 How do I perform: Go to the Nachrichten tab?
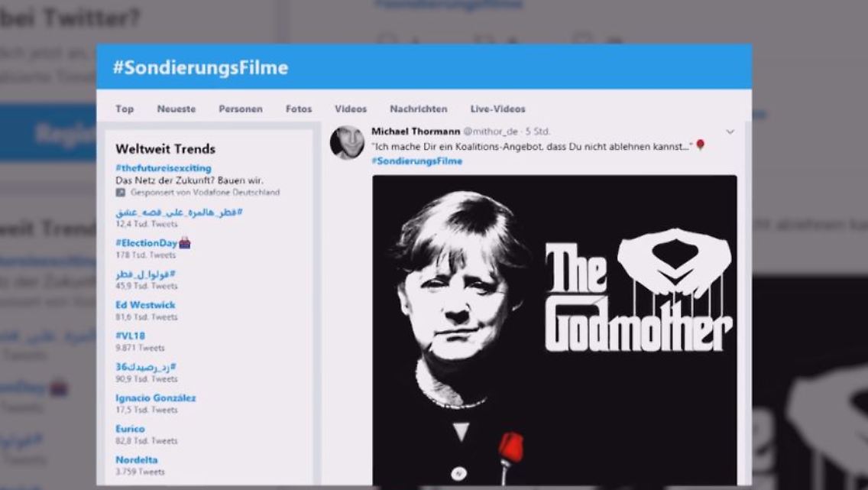tap(418, 109)
